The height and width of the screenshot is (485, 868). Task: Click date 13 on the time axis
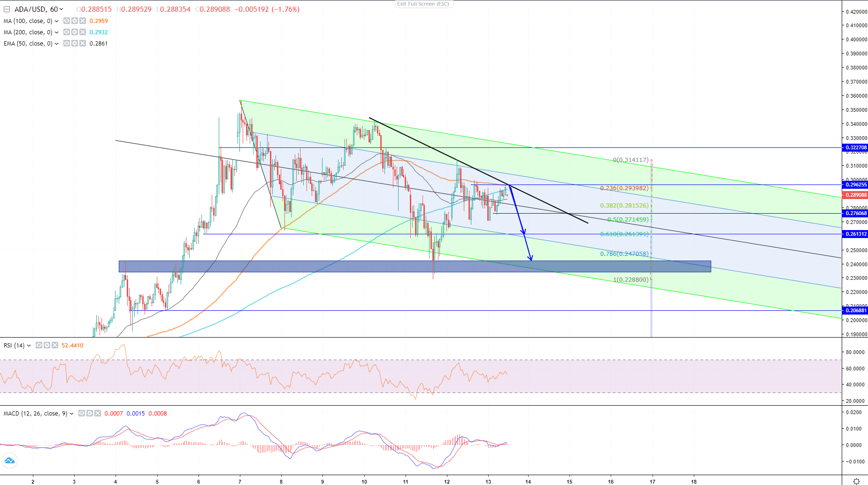tap(488, 482)
